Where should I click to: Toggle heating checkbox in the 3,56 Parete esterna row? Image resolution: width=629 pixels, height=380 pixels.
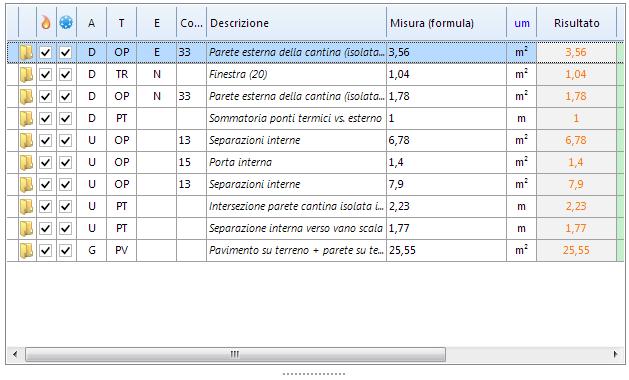pyautogui.click(x=46, y=52)
